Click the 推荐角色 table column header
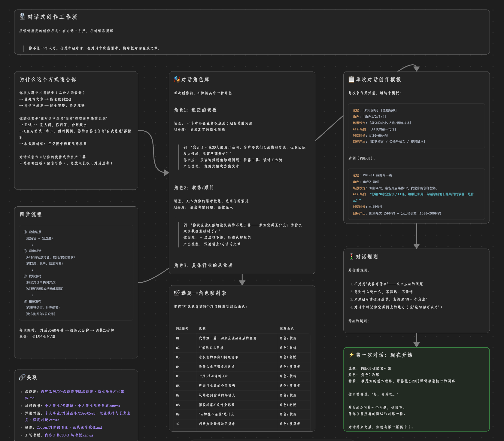 [x=287, y=329]
